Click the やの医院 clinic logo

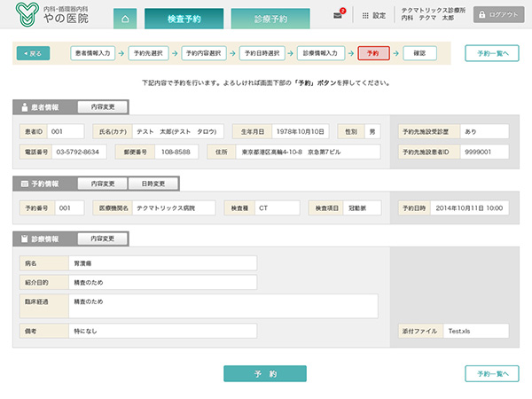pos(53,15)
